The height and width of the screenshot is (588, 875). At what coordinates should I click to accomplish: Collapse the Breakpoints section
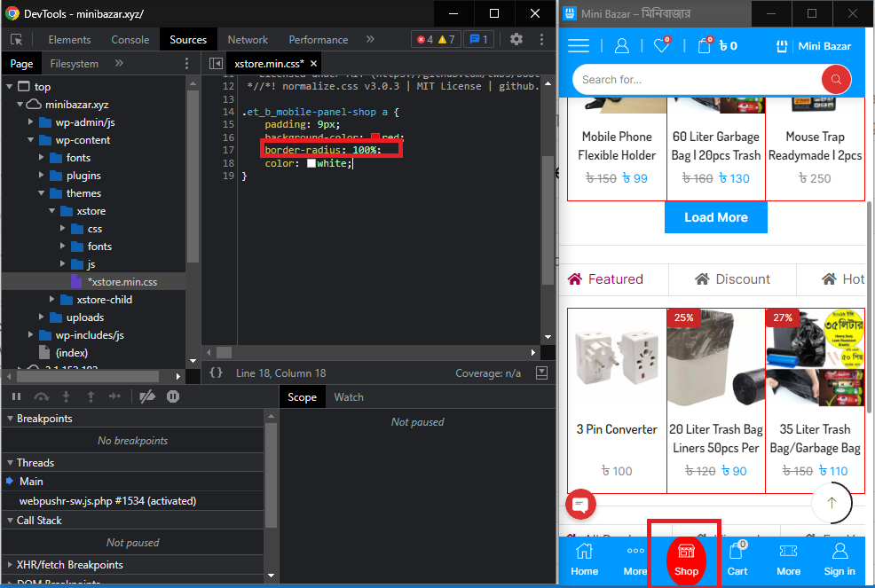click(10, 419)
